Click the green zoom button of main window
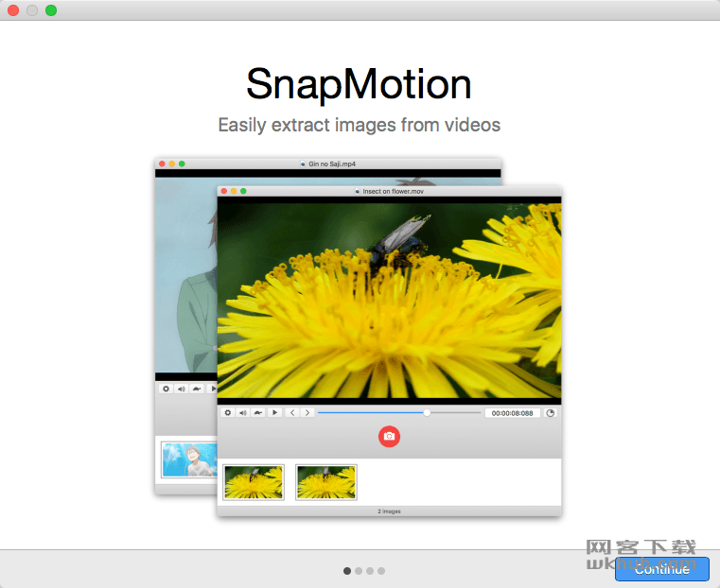720x588 pixels. tap(51, 10)
